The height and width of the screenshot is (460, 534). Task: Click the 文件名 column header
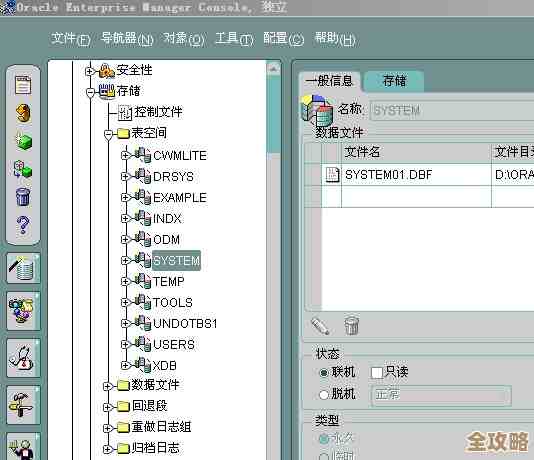tap(416, 152)
